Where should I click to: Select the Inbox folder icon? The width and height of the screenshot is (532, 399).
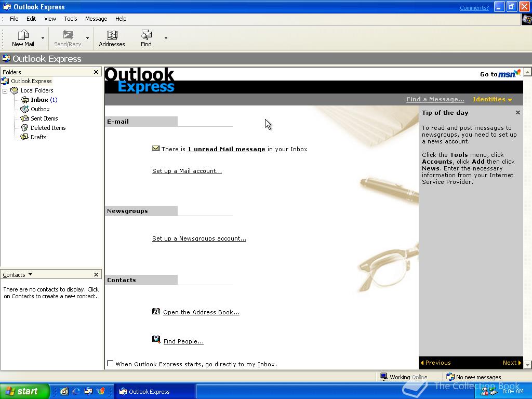(25, 100)
